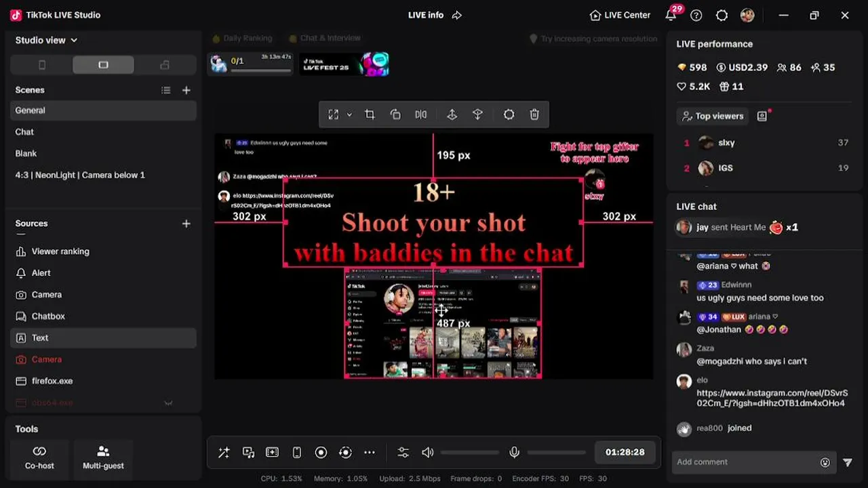Open the emoji picker in comment box

tap(825, 462)
